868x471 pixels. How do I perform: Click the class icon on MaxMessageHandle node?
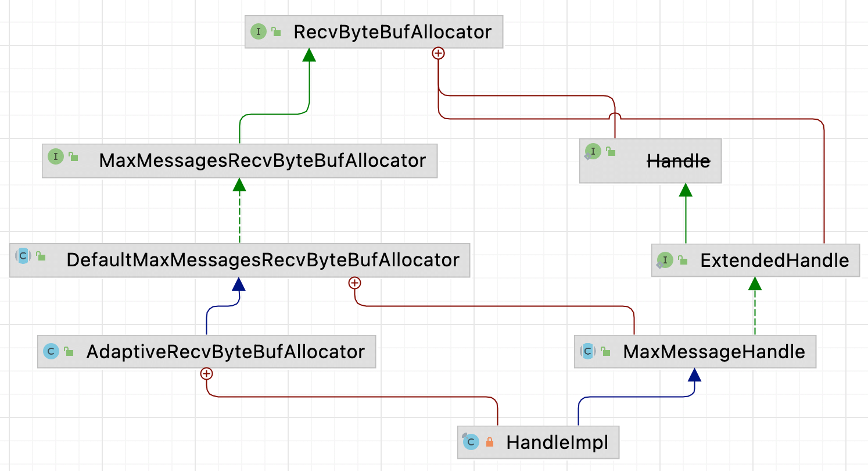point(588,351)
